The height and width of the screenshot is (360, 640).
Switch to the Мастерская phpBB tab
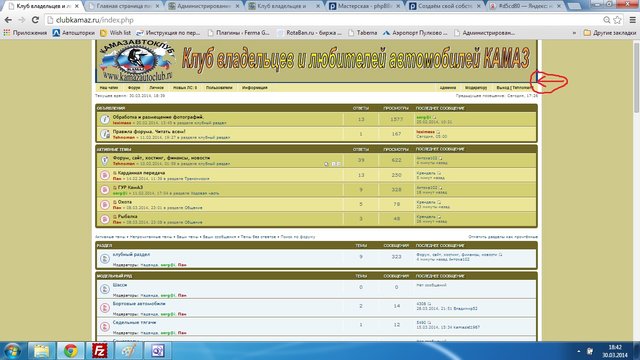pyautogui.click(x=365, y=6)
